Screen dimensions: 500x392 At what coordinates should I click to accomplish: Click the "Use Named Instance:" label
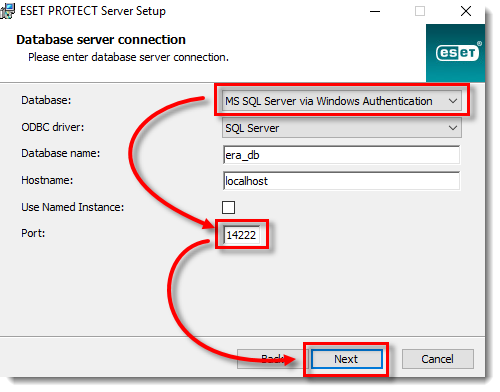point(73,207)
